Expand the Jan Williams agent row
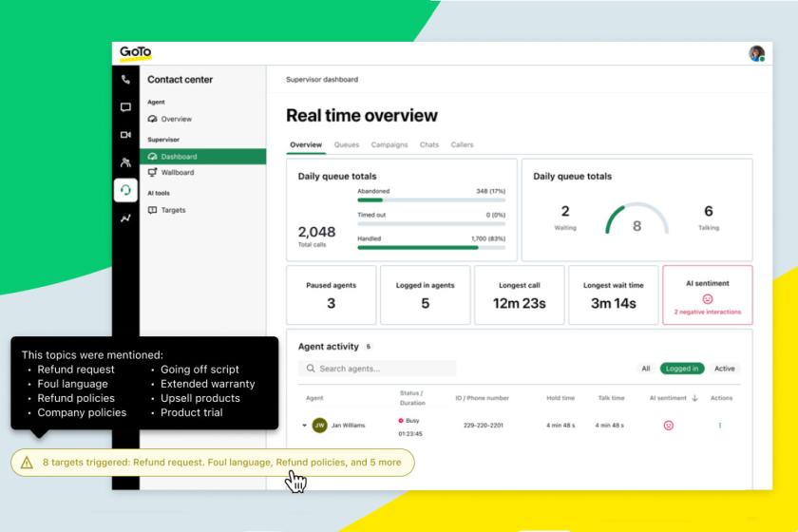The height and width of the screenshot is (532, 798). click(x=304, y=425)
